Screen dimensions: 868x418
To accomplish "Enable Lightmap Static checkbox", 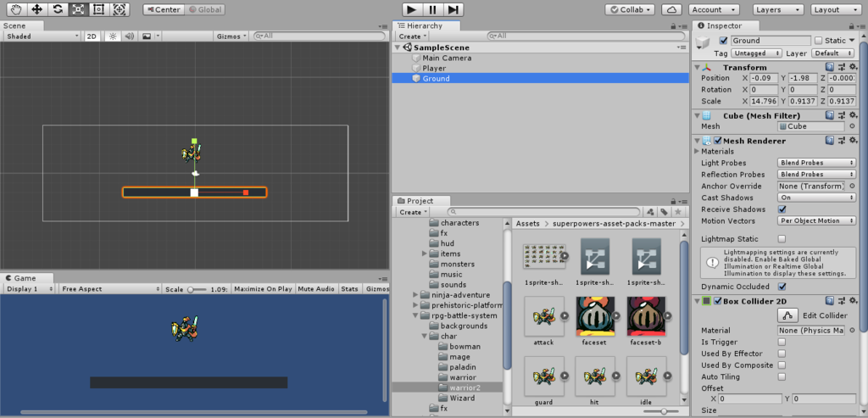I will tap(782, 239).
